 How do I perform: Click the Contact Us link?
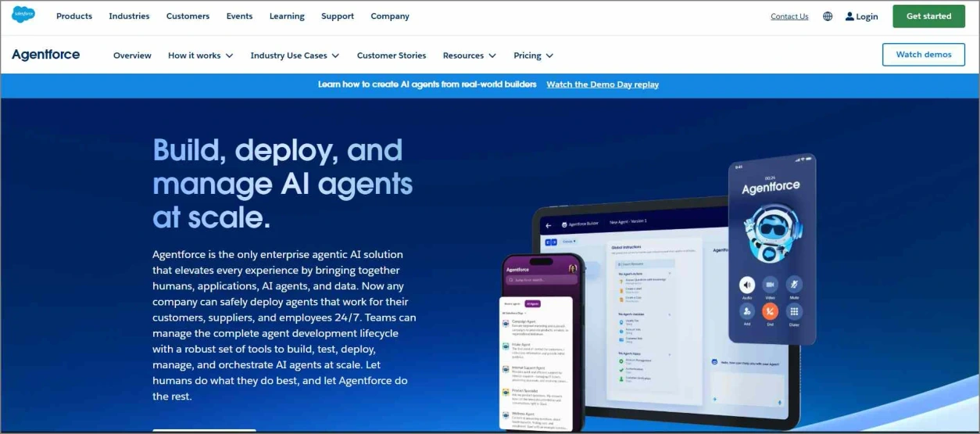coord(789,16)
